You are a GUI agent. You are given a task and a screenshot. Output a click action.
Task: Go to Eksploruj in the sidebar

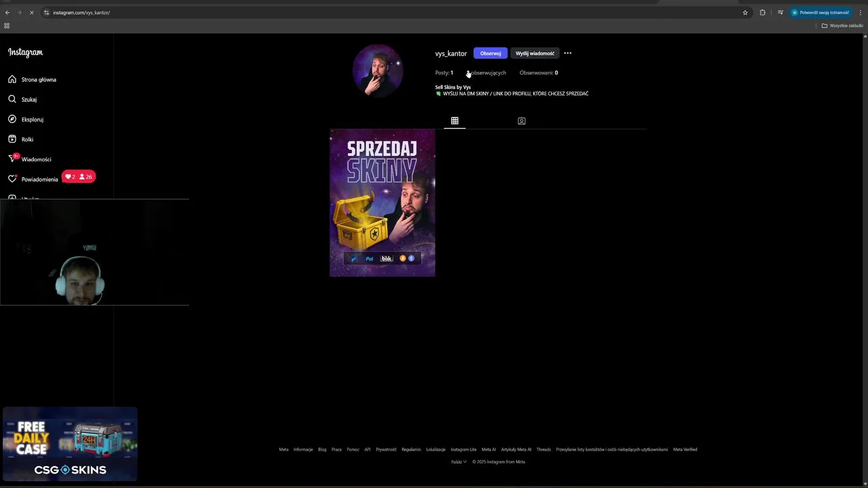coord(26,119)
